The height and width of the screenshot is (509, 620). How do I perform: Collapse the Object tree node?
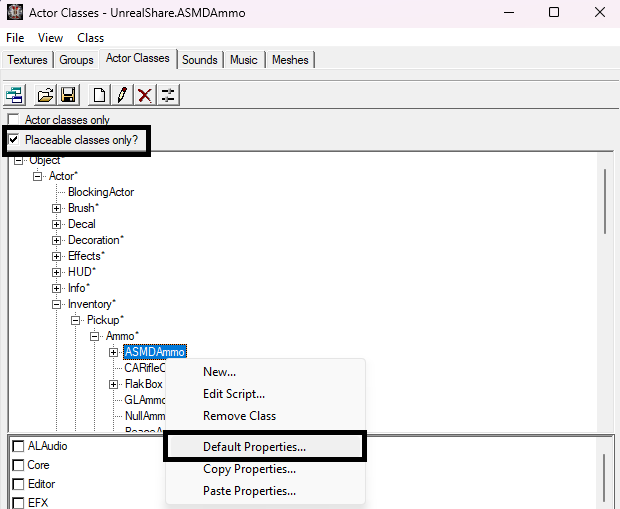pos(18,161)
